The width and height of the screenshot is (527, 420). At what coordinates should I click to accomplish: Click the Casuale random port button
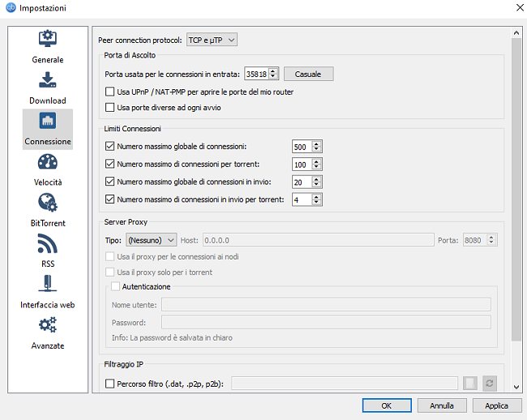pos(309,74)
